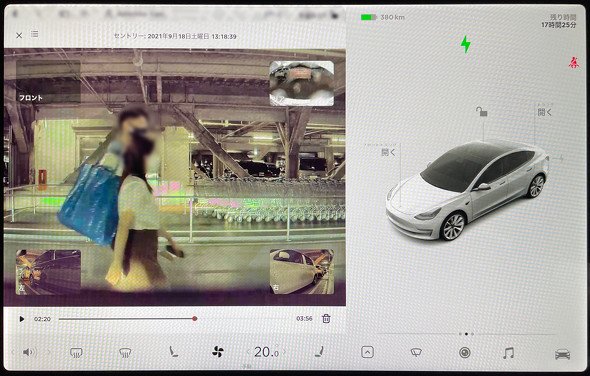Expand the app launcher up-arrow

[367, 352]
